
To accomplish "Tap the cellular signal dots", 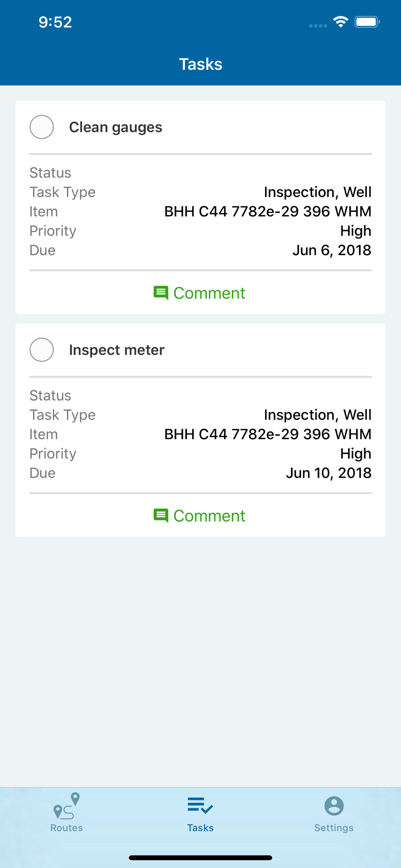I will (318, 26).
